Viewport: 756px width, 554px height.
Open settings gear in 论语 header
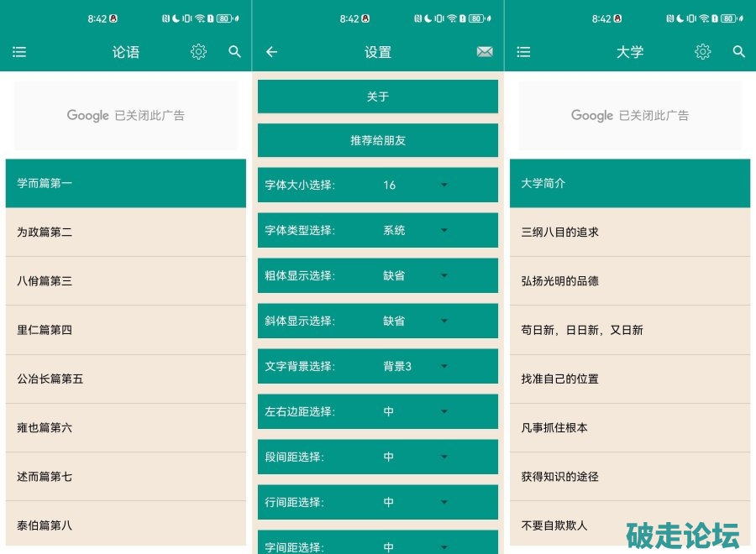(198, 52)
